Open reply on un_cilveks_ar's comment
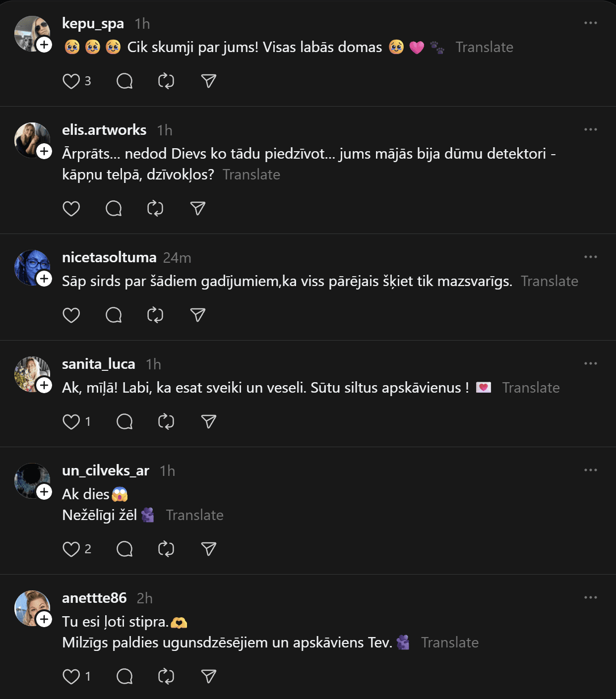 pos(124,549)
